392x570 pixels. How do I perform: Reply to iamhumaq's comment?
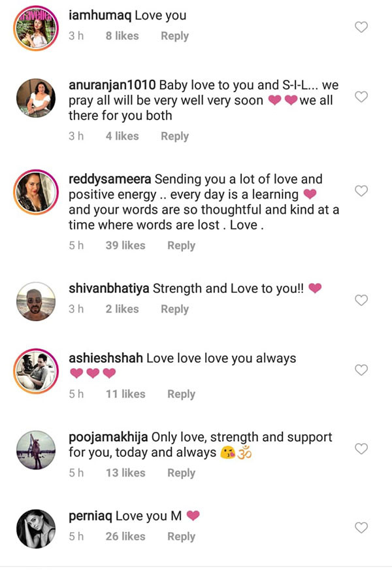click(174, 36)
